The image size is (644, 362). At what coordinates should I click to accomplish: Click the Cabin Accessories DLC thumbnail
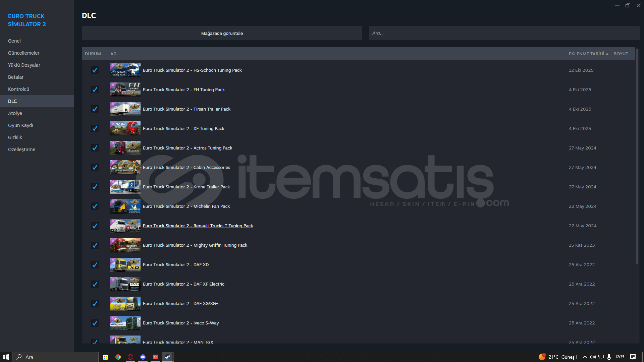coord(125,167)
